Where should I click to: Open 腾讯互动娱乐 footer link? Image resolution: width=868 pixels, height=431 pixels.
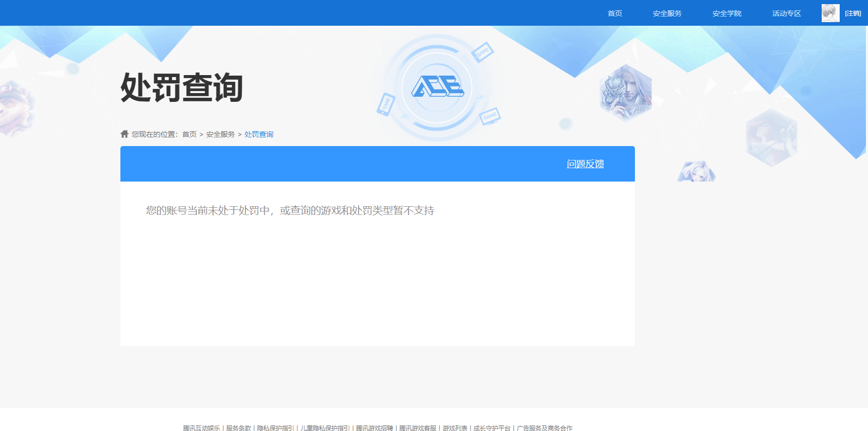coord(202,428)
